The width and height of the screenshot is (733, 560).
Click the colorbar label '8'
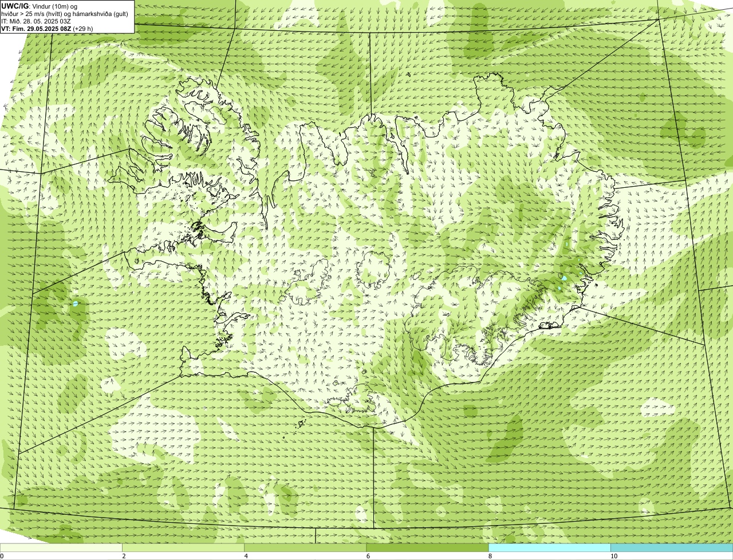point(490,556)
